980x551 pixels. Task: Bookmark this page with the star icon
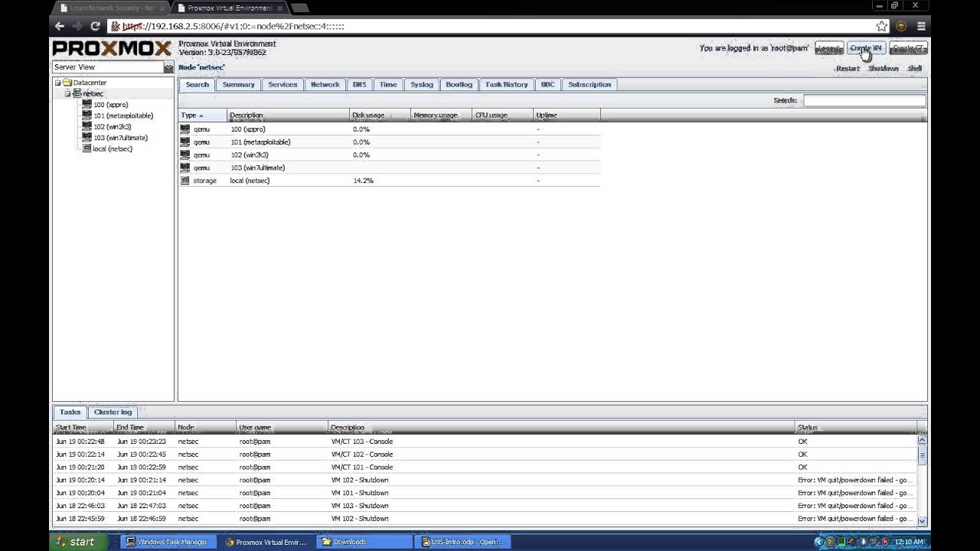(882, 26)
